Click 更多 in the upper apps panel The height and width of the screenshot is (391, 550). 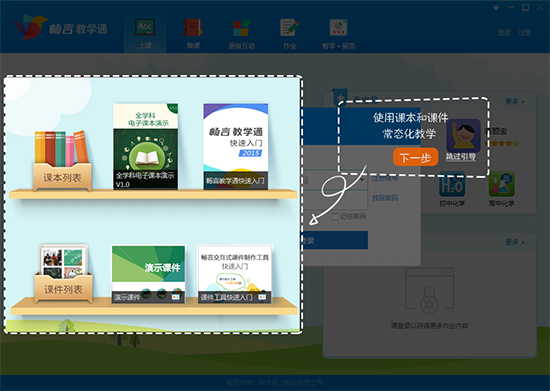[x=515, y=101]
